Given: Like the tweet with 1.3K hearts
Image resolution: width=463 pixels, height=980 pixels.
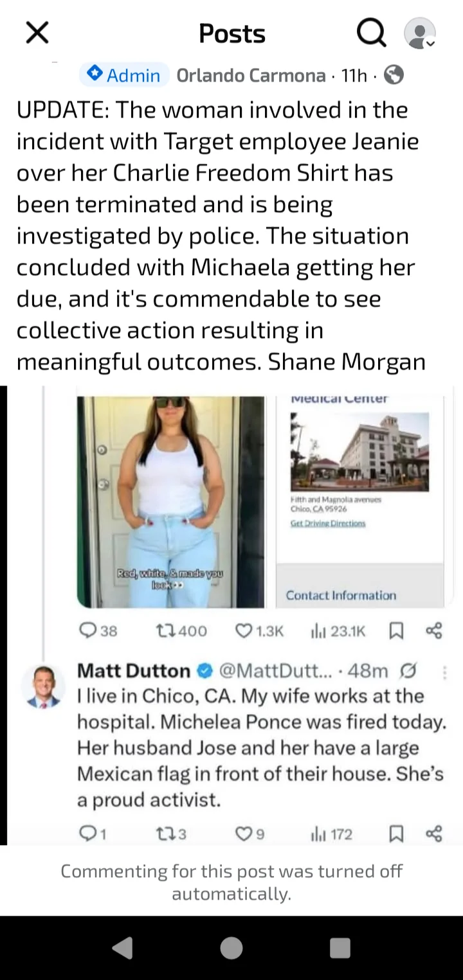Looking at the screenshot, I should 244,631.
